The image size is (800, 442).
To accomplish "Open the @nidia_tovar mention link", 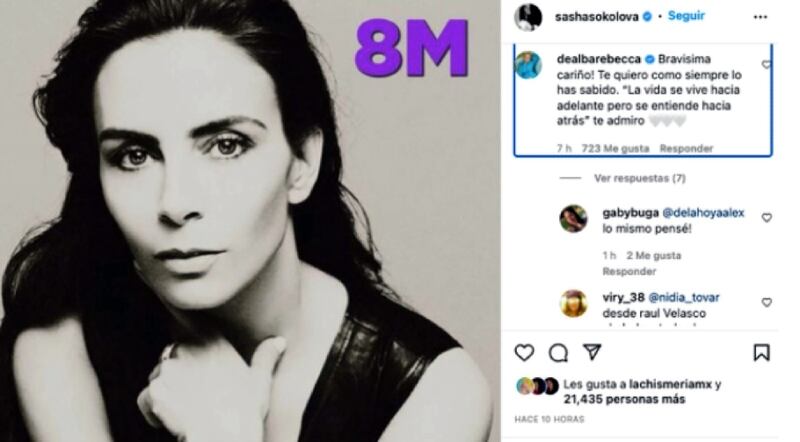I will tap(683, 297).
